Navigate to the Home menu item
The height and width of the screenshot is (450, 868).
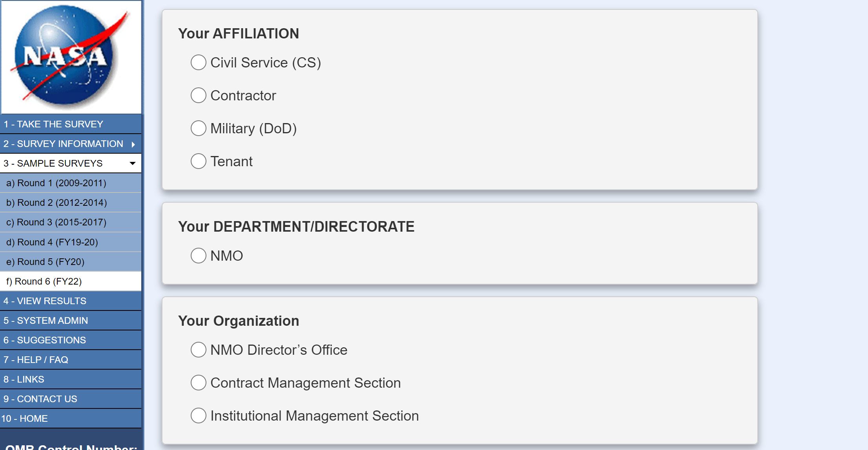(x=24, y=419)
